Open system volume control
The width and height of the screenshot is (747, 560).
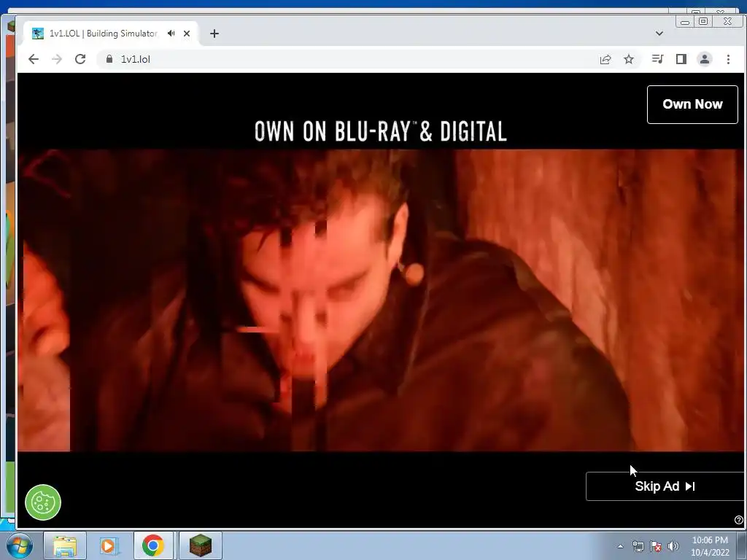click(673, 546)
